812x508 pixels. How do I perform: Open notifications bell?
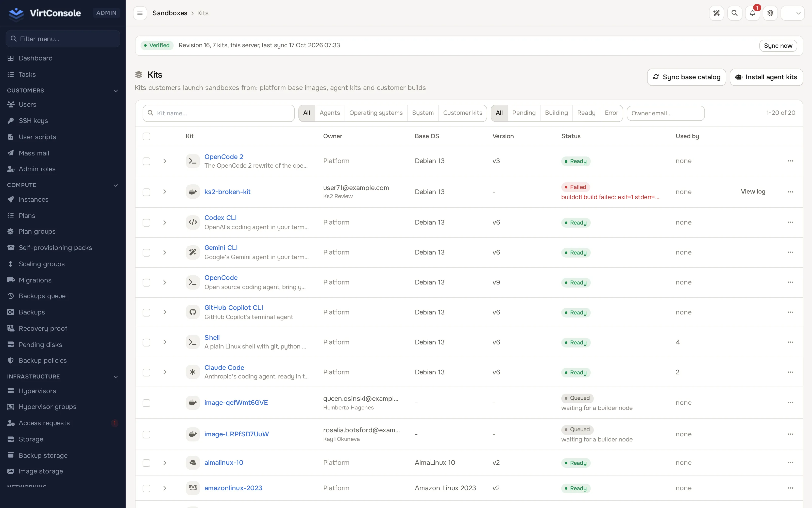point(752,13)
